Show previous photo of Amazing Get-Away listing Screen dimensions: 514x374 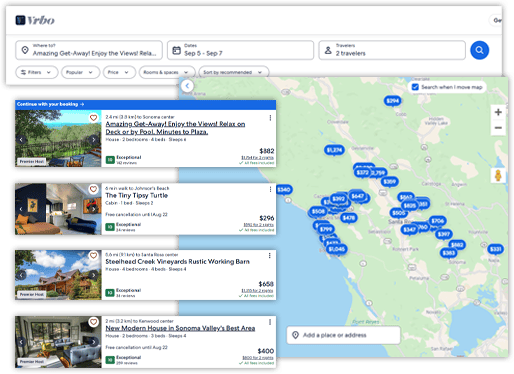tap(22, 139)
